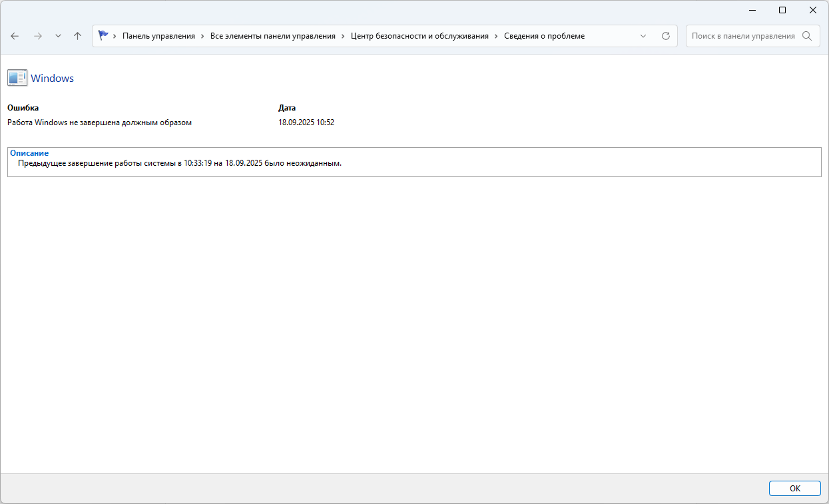
Task: Expand chevron after Все элементы панели управления
Action: (x=343, y=36)
